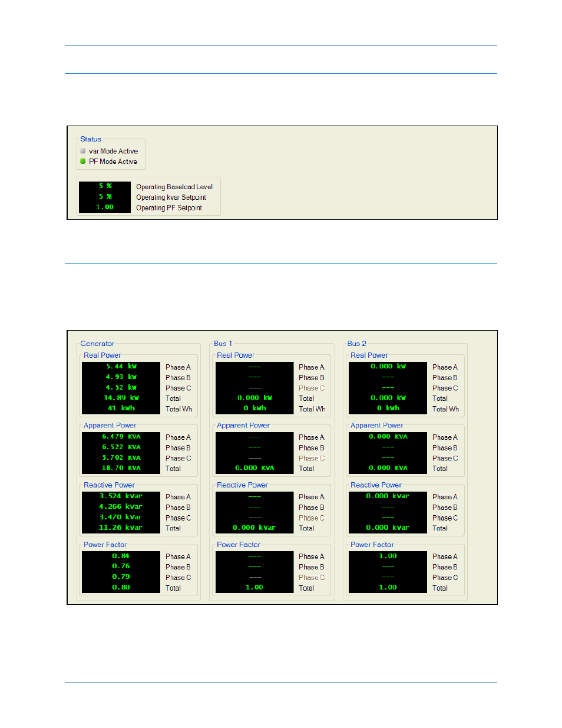The width and height of the screenshot is (562, 728).
Task: Select the Bus 1 Real Power 'Total Wh' label
Action: pos(312,409)
